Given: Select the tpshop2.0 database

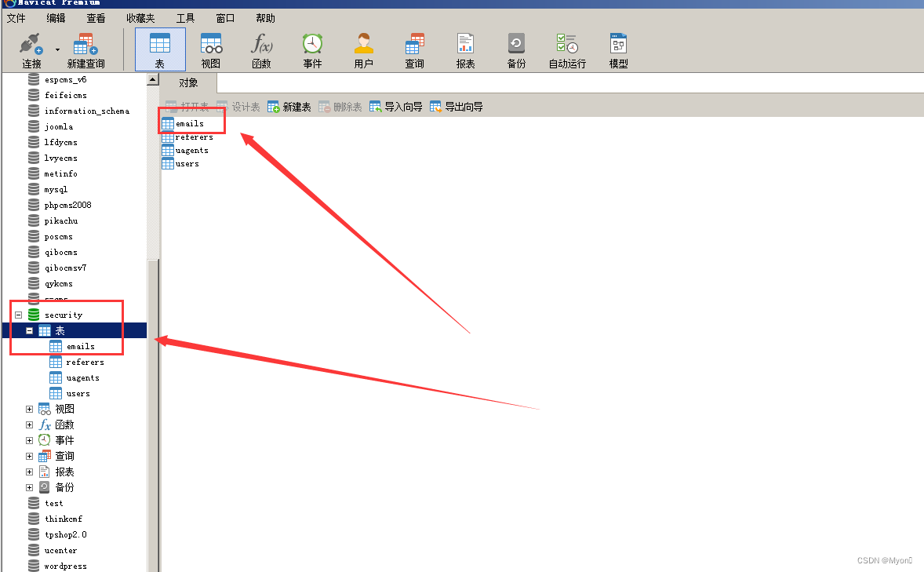Looking at the screenshot, I should 57,535.
